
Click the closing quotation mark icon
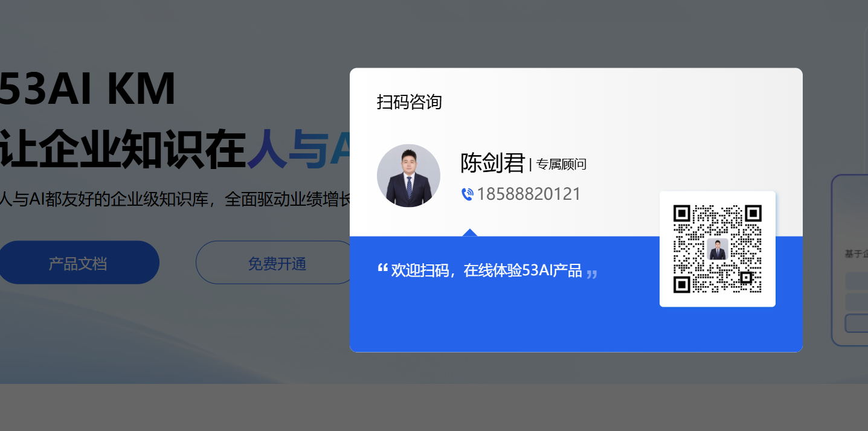592,274
